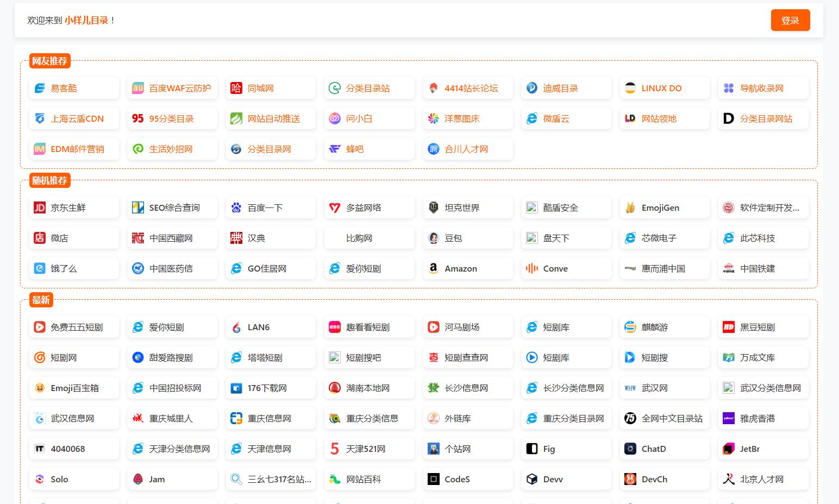Open the ChatD link
The image size is (839, 504).
[654, 449]
